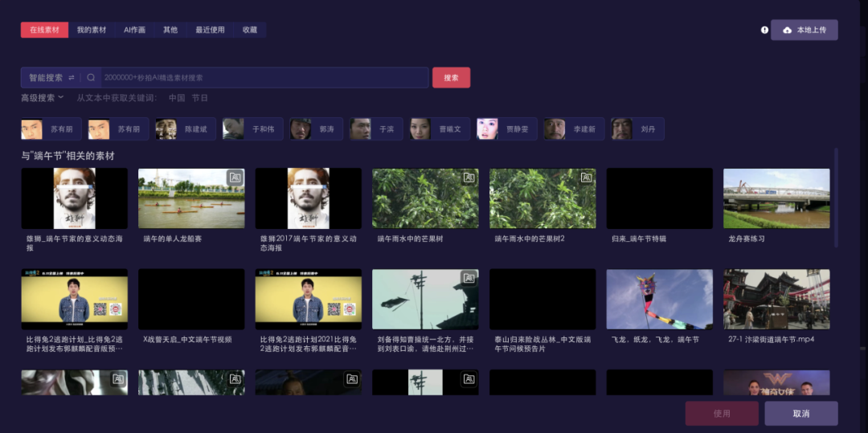This screenshot has height=433, width=868.
Task: Click portrait badge icon on 刘备得知曹操 thumbnail
Action: pyautogui.click(x=469, y=278)
